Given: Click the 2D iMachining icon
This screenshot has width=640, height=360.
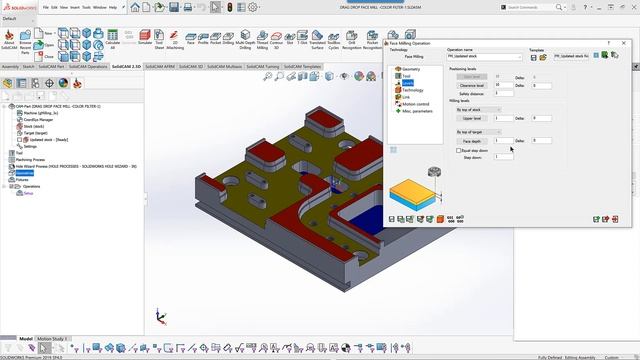Looking at the screenshot, I should [175, 40].
